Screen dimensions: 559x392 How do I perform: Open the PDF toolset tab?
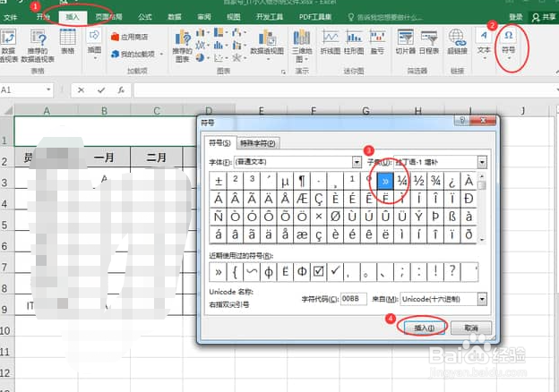(315, 17)
